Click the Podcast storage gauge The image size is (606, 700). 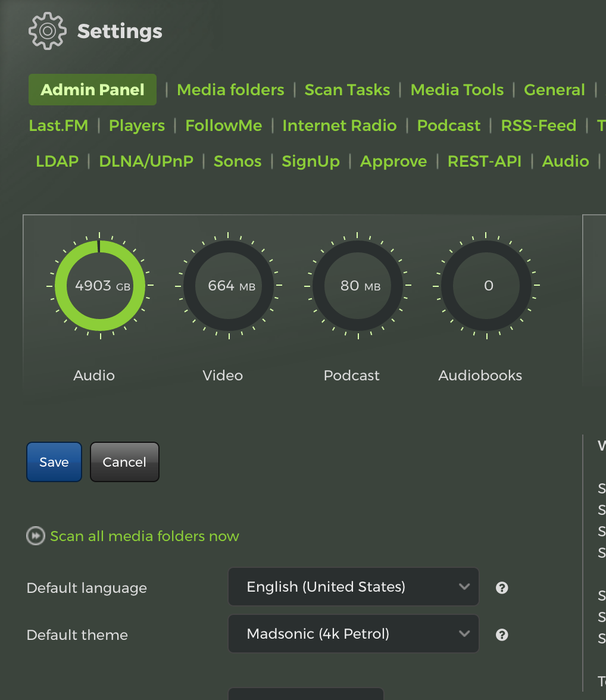(x=358, y=286)
